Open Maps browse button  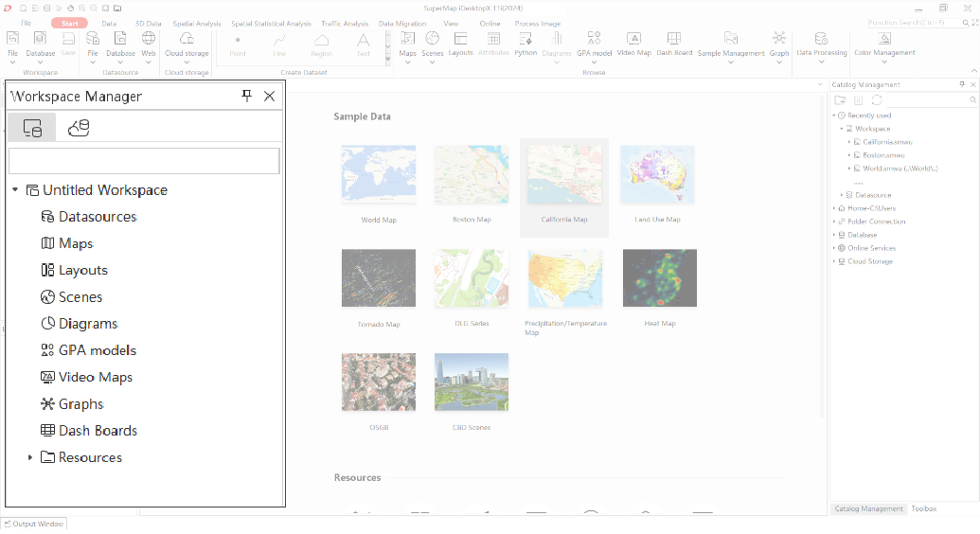click(x=407, y=47)
